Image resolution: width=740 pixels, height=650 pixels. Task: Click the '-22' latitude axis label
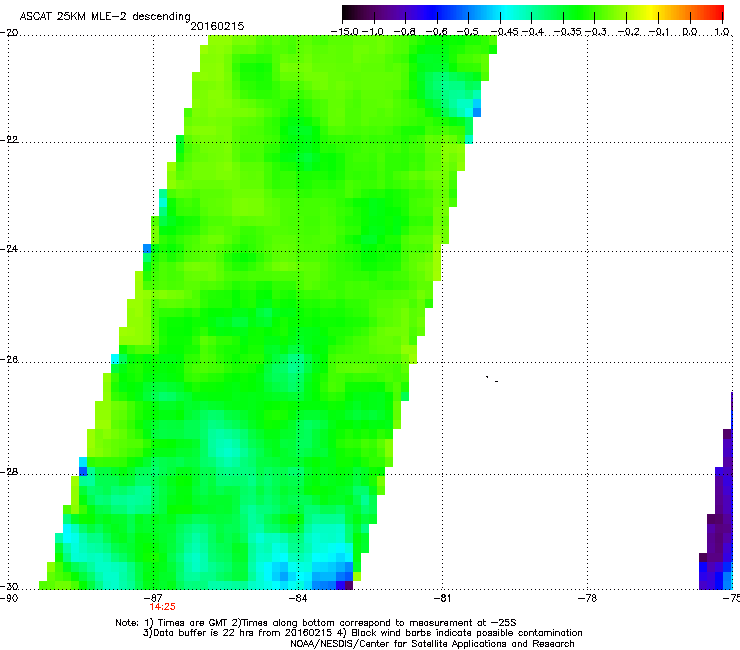(x=9, y=140)
